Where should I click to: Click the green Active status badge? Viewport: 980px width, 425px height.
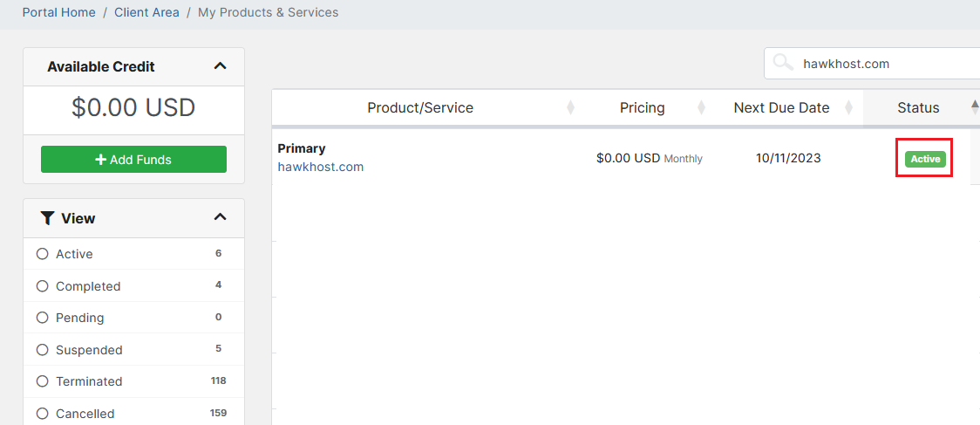[925, 159]
